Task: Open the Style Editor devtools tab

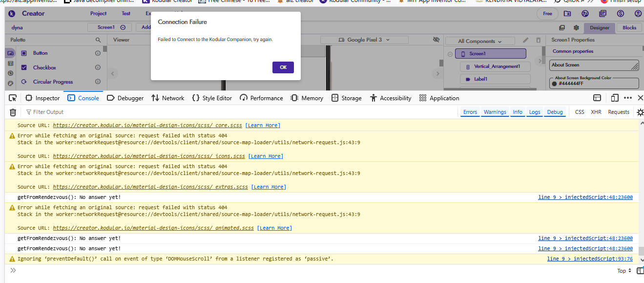Action: coord(212,98)
